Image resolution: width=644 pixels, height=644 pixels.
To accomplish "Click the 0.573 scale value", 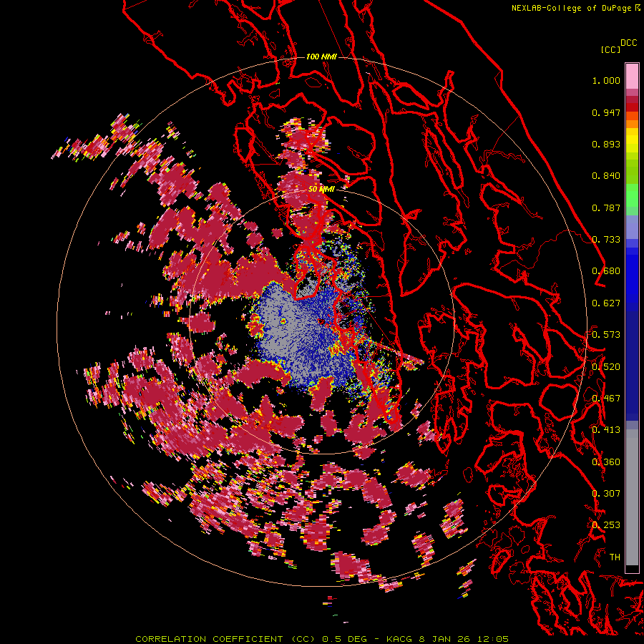I will coord(606,335).
